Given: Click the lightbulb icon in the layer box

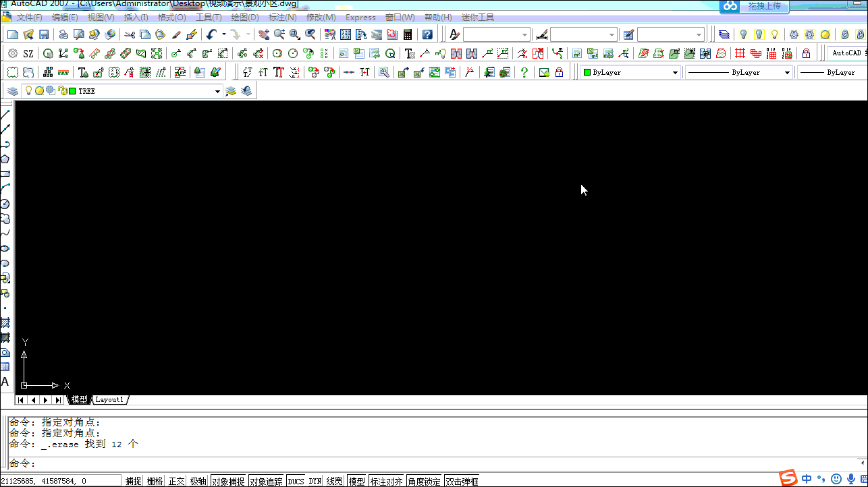Looking at the screenshot, I should [28, 91].
